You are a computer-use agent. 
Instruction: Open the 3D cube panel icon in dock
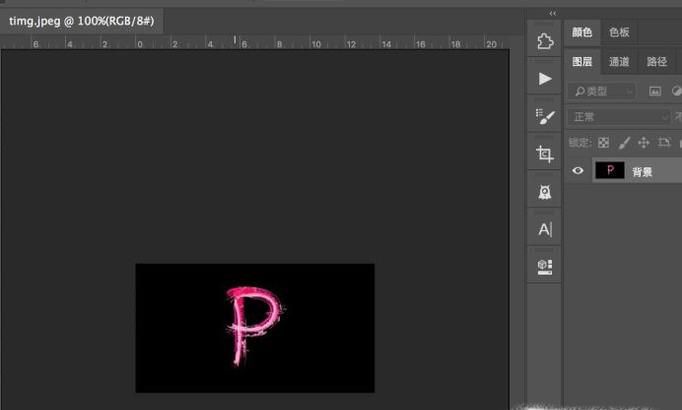[x=544, y=266]
